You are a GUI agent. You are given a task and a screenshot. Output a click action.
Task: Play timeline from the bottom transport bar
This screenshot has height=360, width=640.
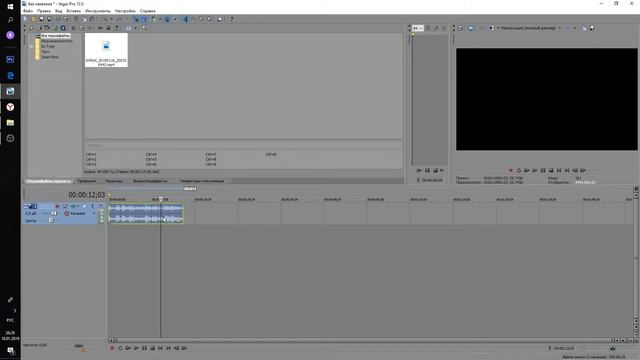[136, 348]
